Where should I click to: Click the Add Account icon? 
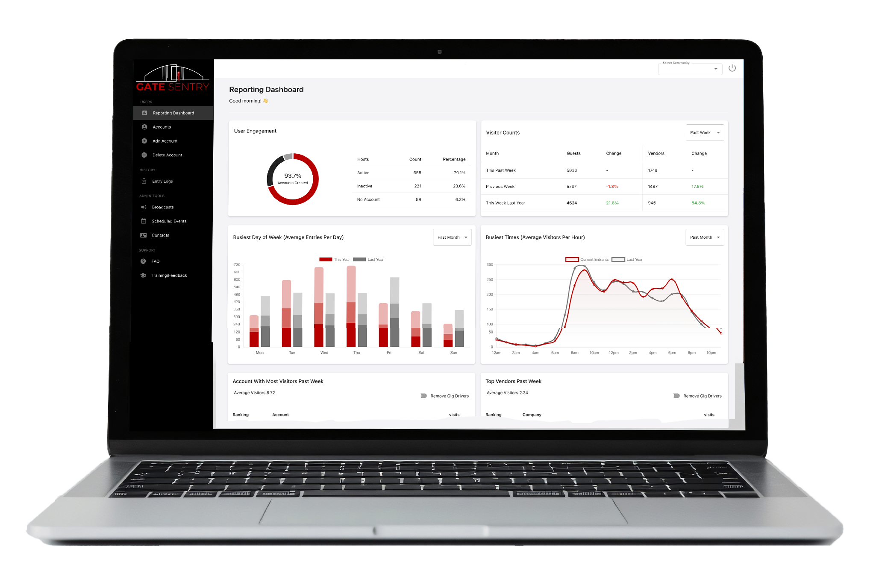coord(144,141)
